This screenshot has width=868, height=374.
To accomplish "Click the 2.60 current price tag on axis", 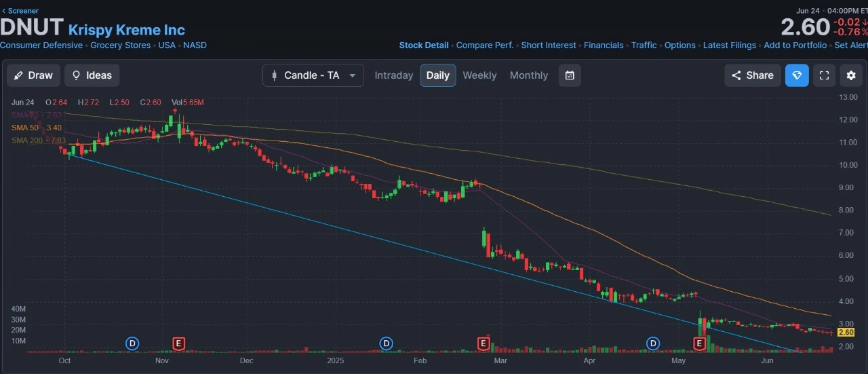I will click(x=846, y=332).
